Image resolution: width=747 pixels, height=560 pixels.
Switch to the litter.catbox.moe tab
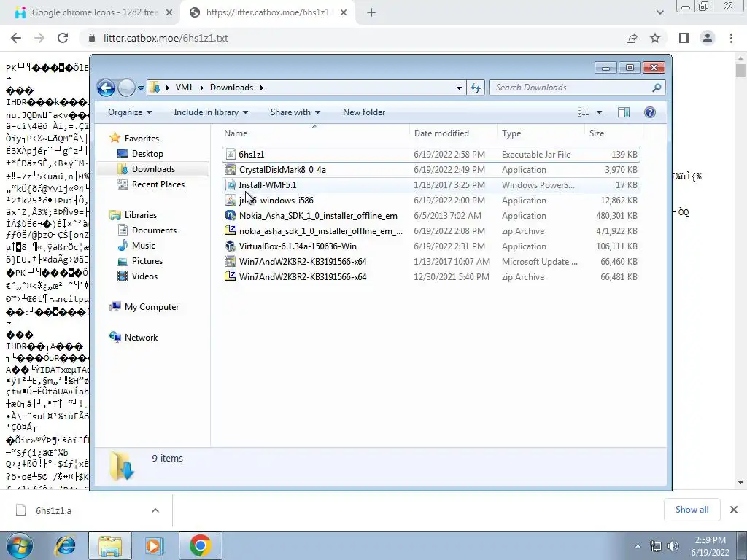point(267,12)
